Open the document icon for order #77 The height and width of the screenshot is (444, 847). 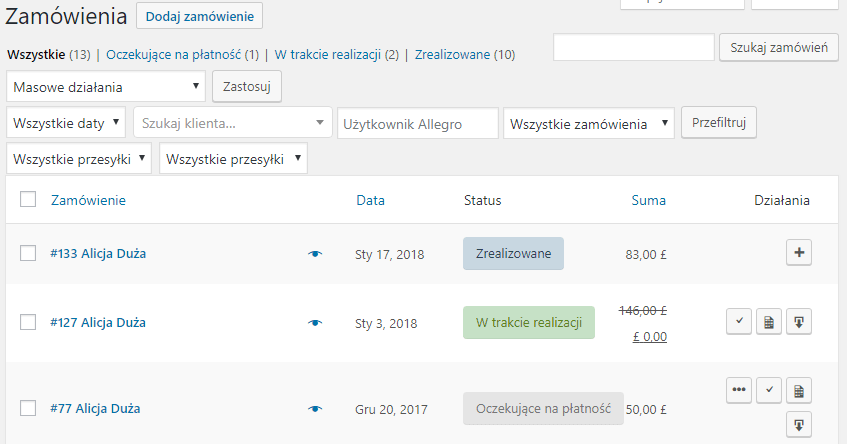tap(799, 390)
